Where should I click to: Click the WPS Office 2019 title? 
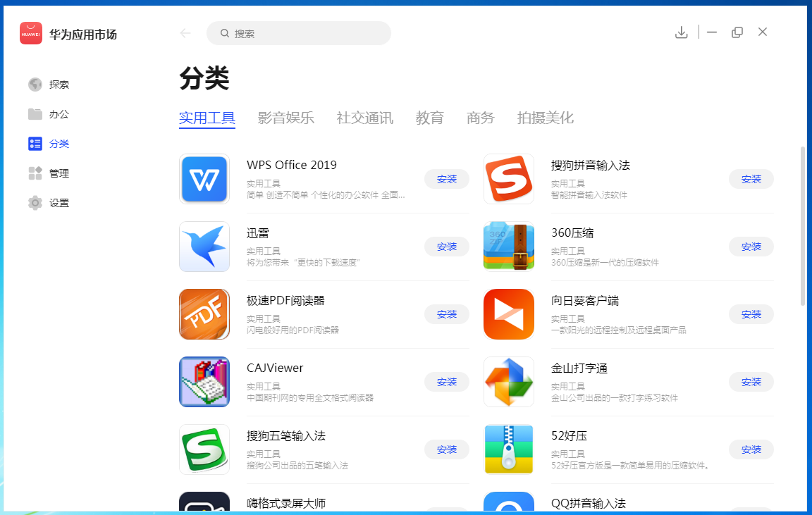pos(292,165)
